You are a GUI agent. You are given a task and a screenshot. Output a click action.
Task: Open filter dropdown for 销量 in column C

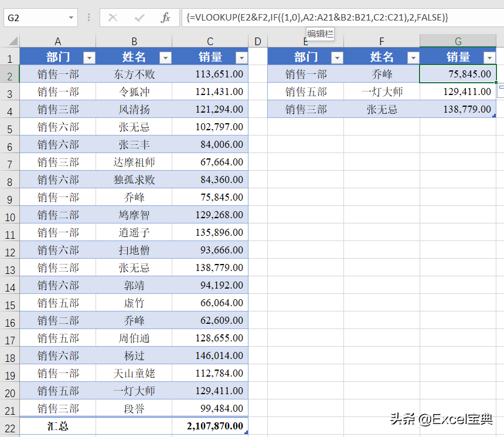click(x=241, y=57)
